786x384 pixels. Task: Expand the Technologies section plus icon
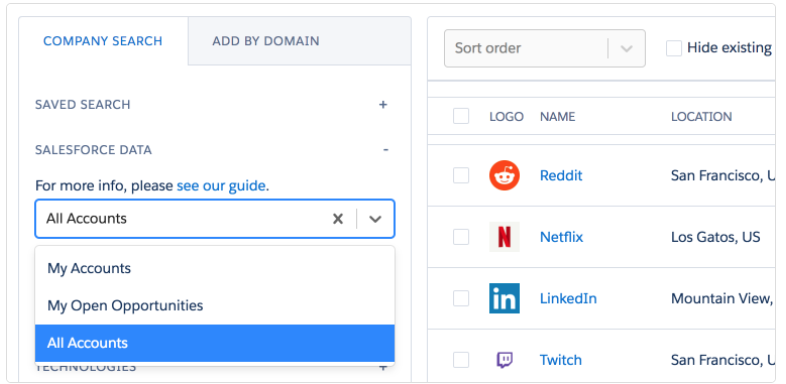[x=383, y=367]
